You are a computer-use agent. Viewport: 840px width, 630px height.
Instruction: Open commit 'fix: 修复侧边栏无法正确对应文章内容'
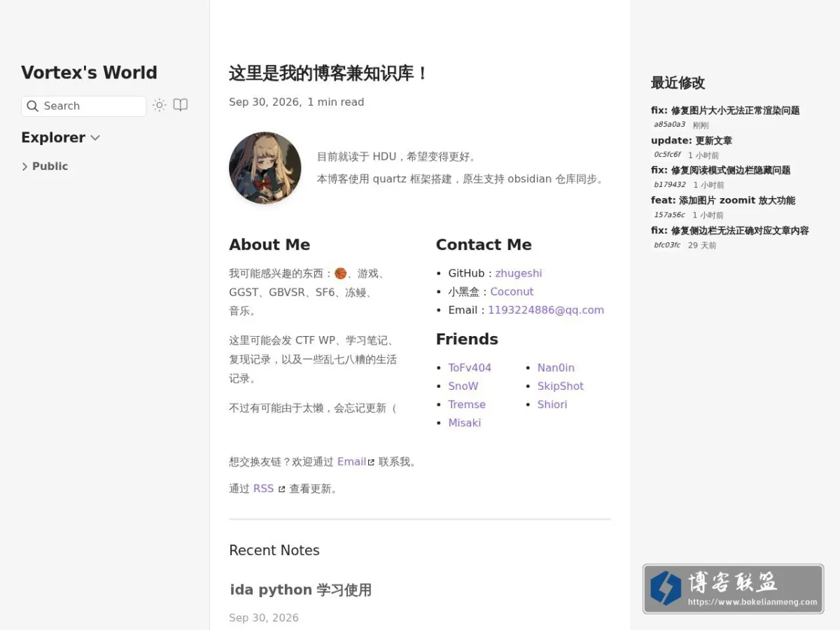click(730, 230)
